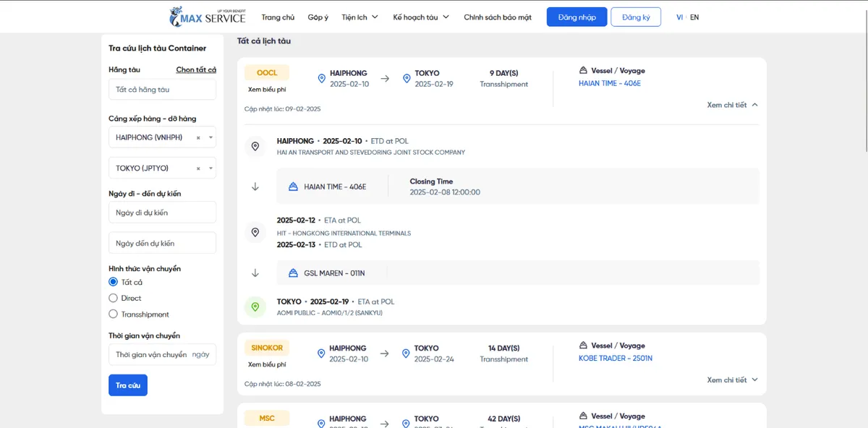This screenshot has height=428, width=868.
Task: Select the Direct transport radio option
Action: (113, 298)
